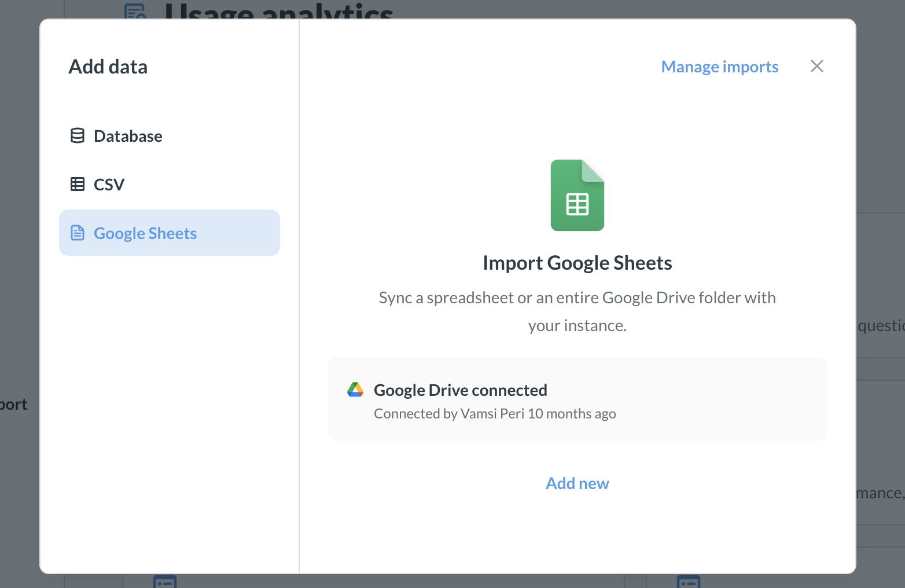Click the Google Drive connected heading

pos(461,390)
